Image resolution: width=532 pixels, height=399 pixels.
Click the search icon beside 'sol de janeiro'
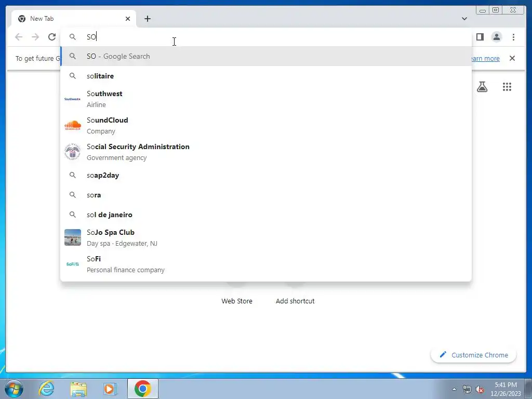point(73,215)
